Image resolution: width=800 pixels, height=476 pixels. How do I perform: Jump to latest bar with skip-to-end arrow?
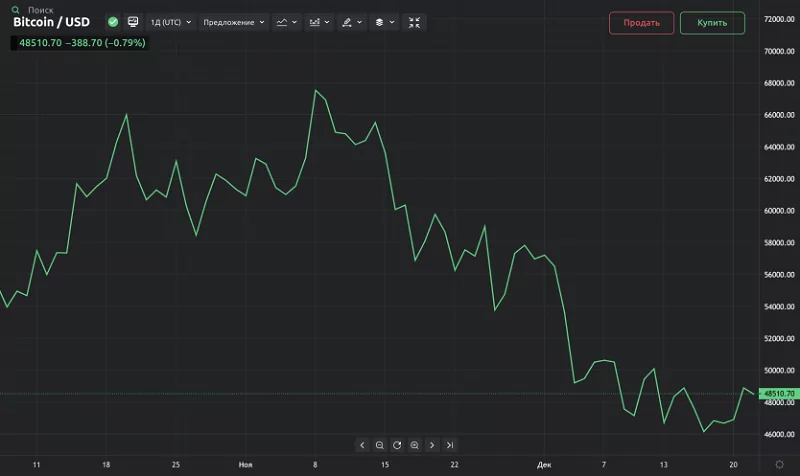[x=450, y=445]
